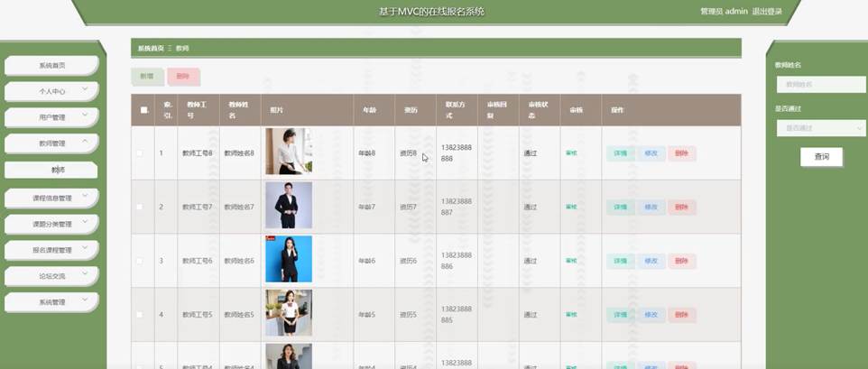The height and width of the screenshot is (369, 868).
Task: Click 修改 for 教师姓名5
Action: [x=651, y=316]
